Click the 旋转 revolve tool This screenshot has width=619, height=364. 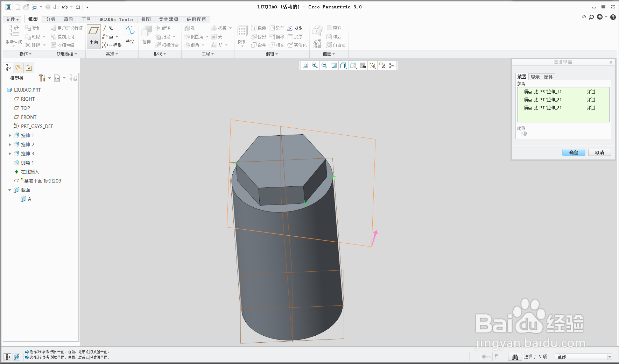click(x=163, y=28)
